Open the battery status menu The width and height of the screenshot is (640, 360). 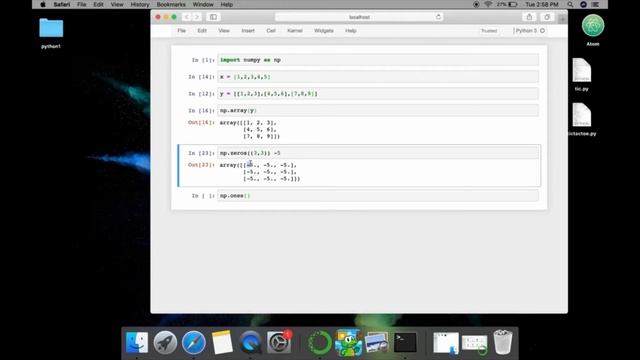507,4
